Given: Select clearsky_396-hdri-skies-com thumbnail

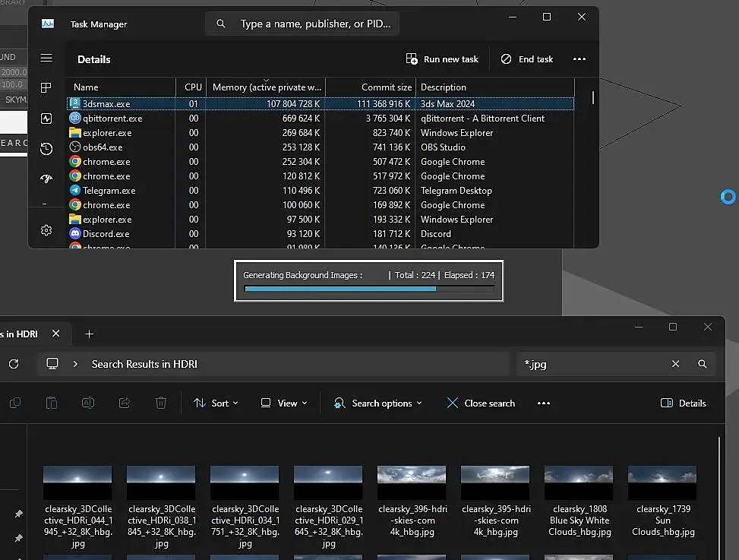Looking at the screenshot, I should [412, 482].
